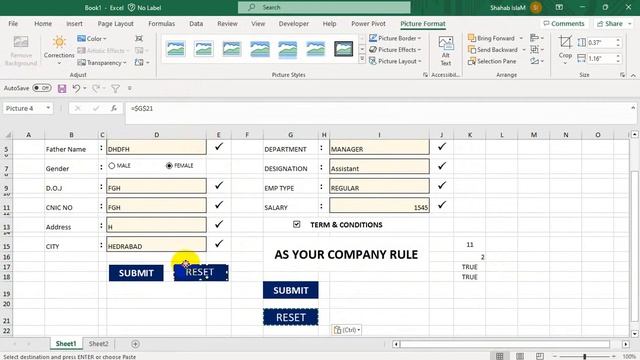Click the Crop tool icon
The image size is (640, 360).
coord(565,42)
